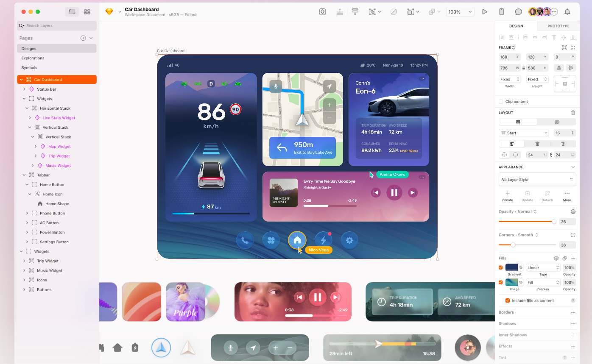Select vertical stack layout direction
This screenshot has width=592, height=364.
pos(518,122)
